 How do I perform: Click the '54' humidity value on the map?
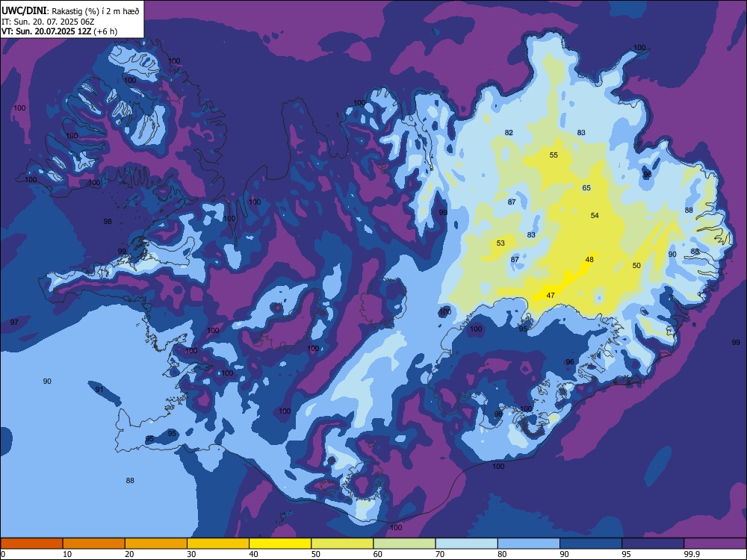(595, 215)
